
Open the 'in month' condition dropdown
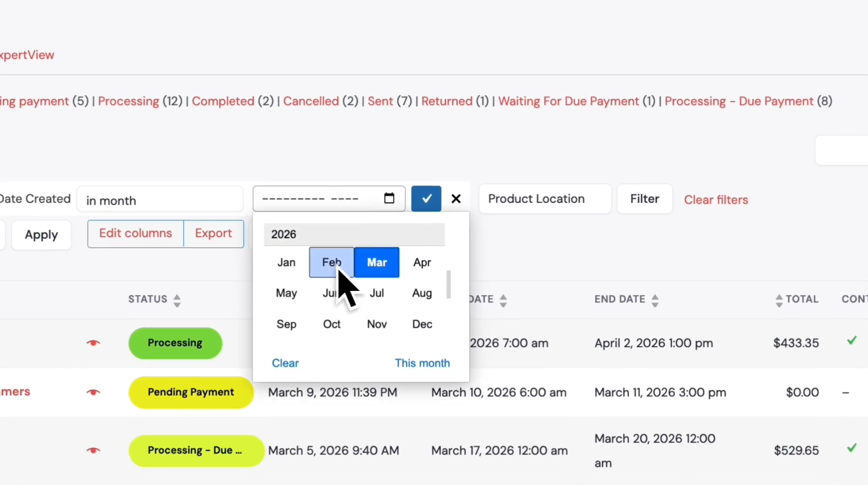[160, 199]
